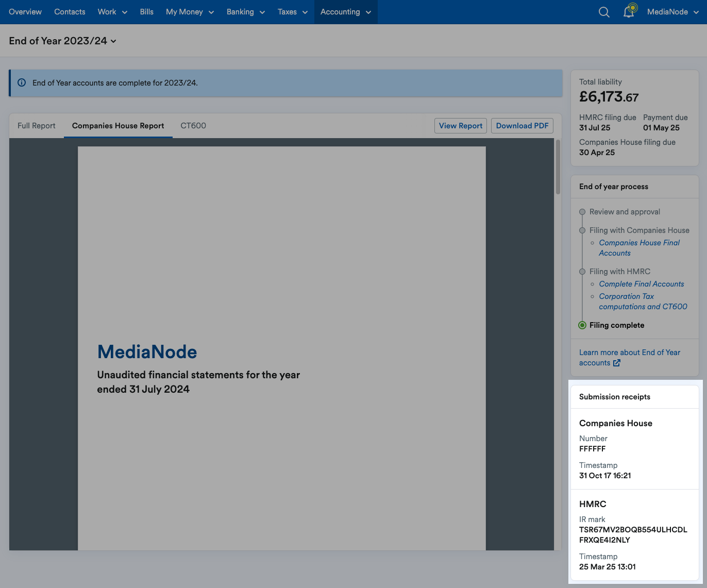Viewport: 707px width, 588px height.
Task: Click the timestamp 25 Mar 25 13:01
Action: click(607, 567)
